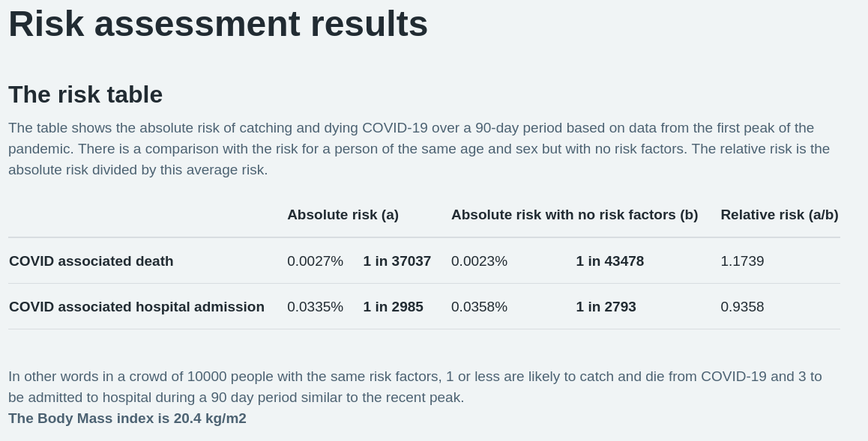This screenshot has width=868, height=441.
Task: Click the 0.0358% no-risk-factor admission value
Action: pyautogui.click(x=479, y=307)
